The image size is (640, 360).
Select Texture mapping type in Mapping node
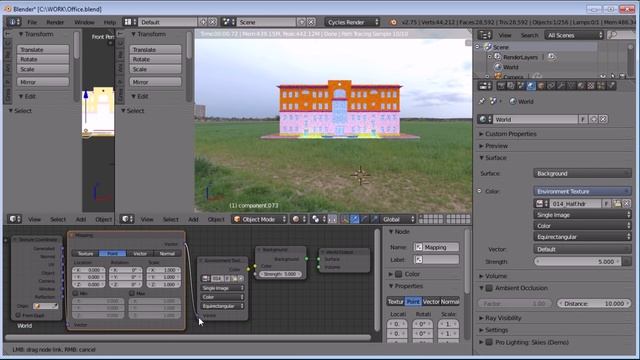[x=85, y=253]
